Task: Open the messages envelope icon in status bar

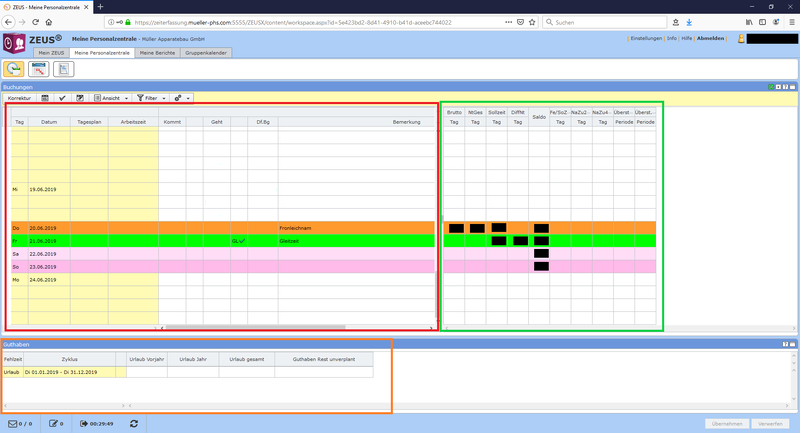Action: pos(14,424)
